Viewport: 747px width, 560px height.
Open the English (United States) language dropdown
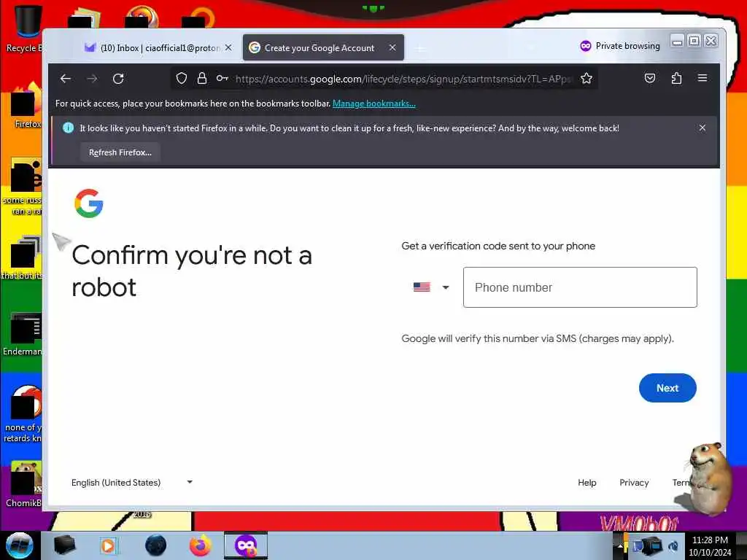(132, 483)
